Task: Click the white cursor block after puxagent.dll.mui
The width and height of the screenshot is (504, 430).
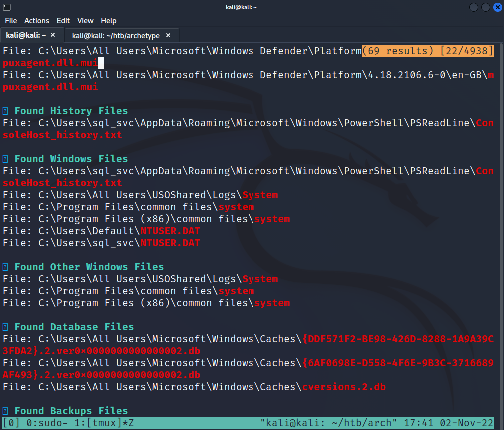Action: (101, 63)
